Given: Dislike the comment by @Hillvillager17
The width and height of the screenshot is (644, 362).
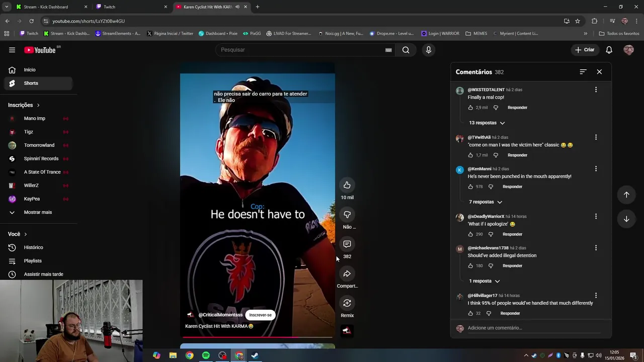Looking at the screenshot, I should pos(489,313).
